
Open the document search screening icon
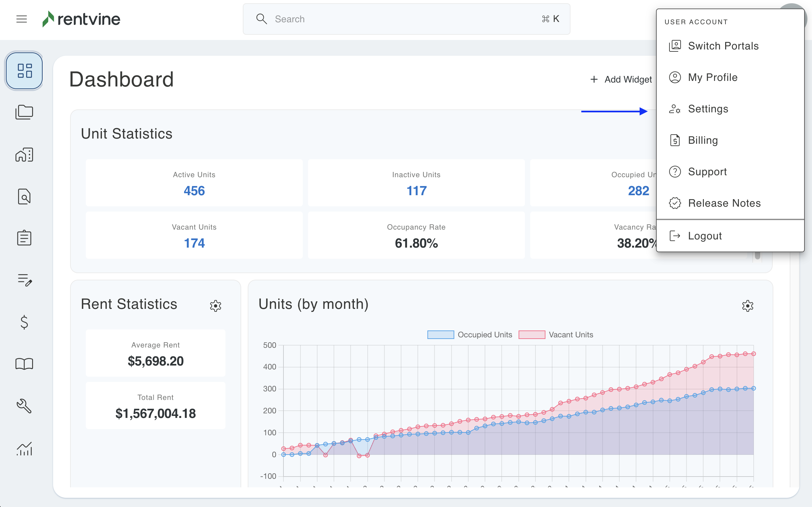click(x=24, y=197)
